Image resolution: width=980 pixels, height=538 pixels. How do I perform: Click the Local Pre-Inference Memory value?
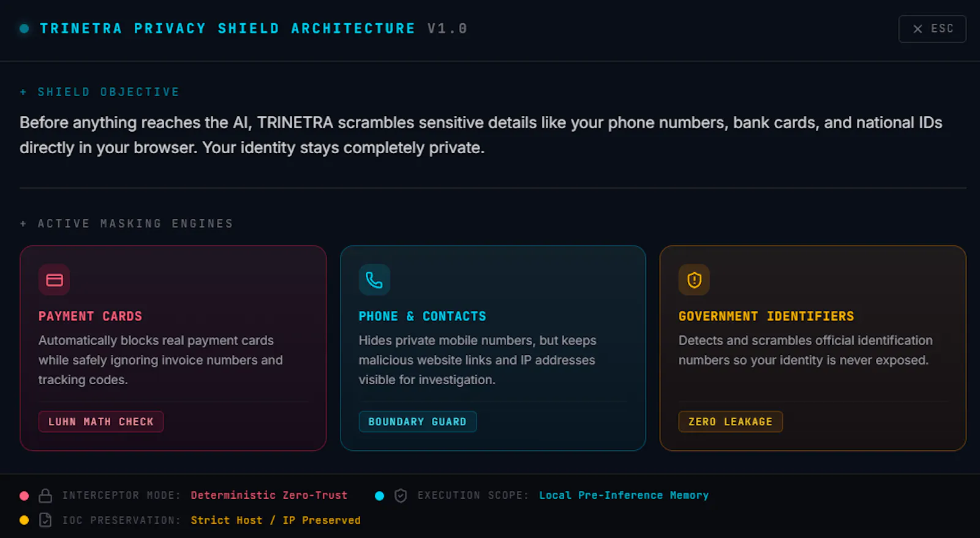(x=624, y=495)
